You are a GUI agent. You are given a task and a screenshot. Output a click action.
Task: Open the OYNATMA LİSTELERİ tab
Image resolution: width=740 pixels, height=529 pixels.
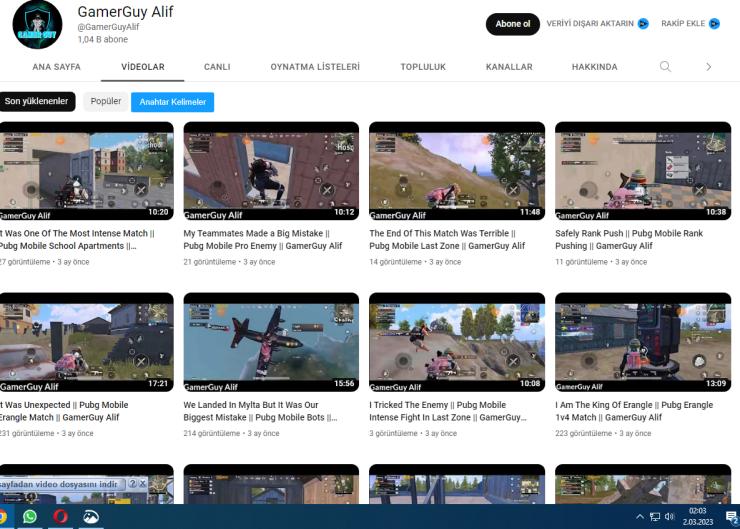[x=315, y=67]
